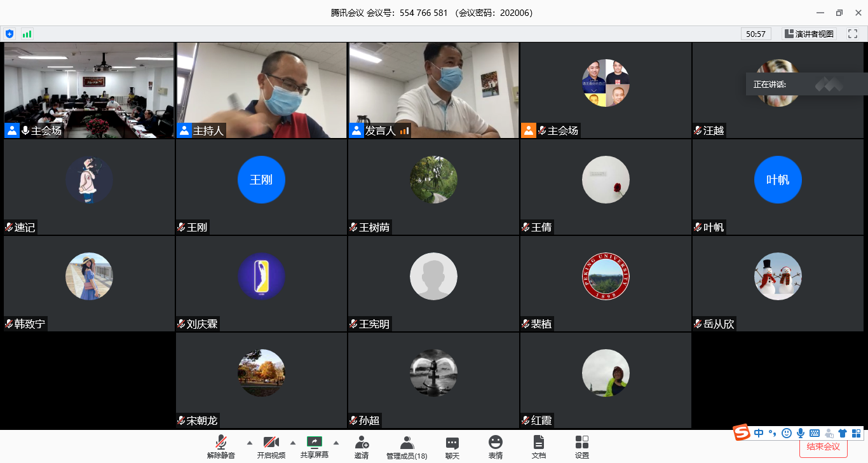Screen dimensions: 868x463
Task: Check the green network signal icon
Action: click(x=27, y=34)
